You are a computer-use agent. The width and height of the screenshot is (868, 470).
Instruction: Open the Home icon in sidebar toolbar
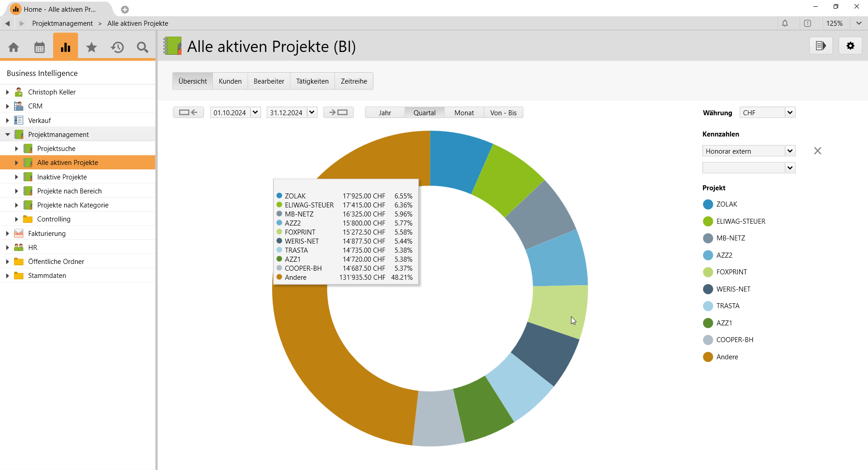tap(14, 47)
